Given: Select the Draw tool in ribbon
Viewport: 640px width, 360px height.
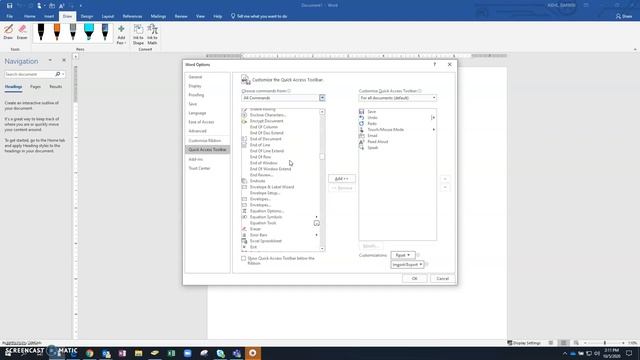Looking at the screenshot, I should (x=8, y=32).
